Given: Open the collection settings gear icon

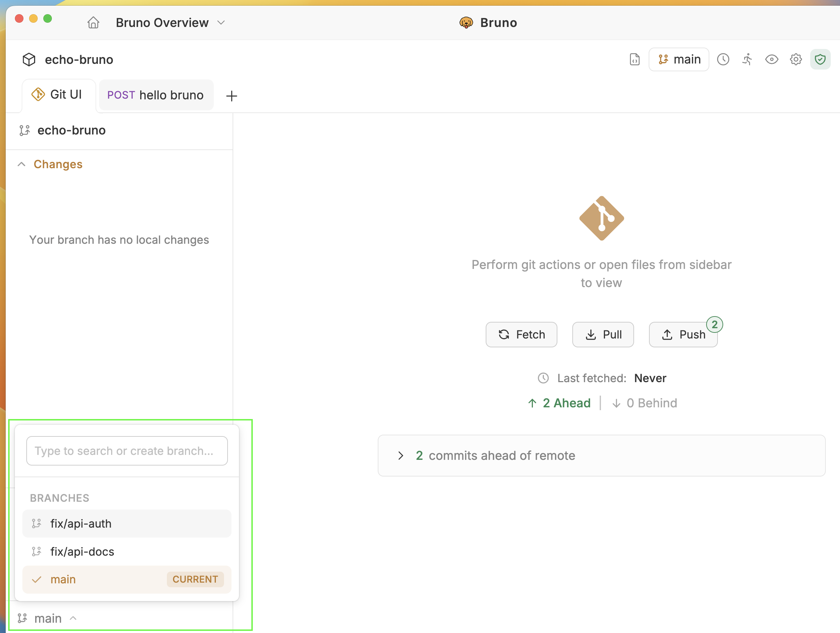Looking at the screenshot, I should click(796, 60).
